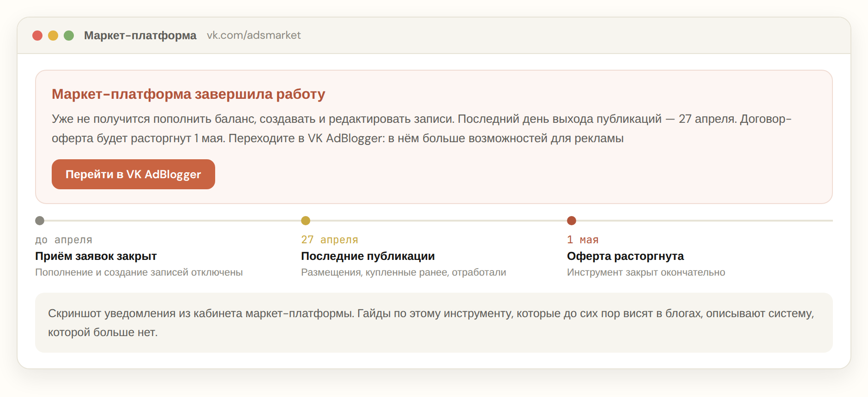Select the yellow '27 апреля' timeline marker
Image resolution: width=868 pixels, height=397 pixels.
[x=306, y=221]
